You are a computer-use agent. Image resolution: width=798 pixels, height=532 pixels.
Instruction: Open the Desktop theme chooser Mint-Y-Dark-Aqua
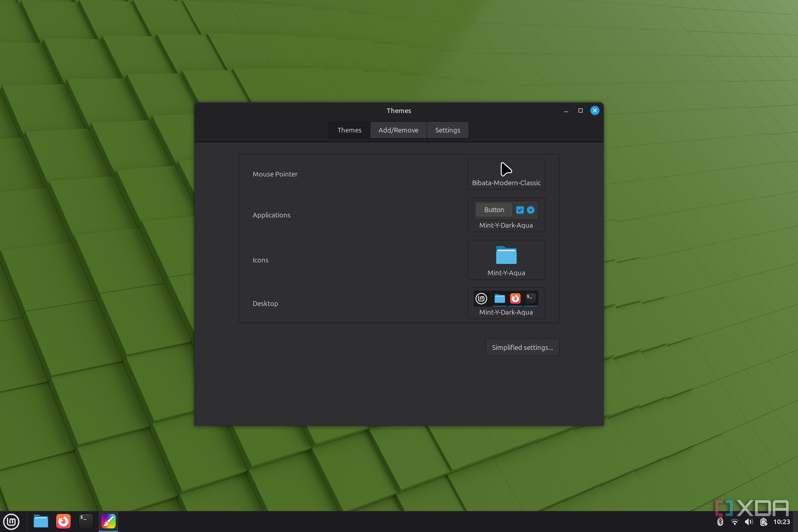[506, 303]
